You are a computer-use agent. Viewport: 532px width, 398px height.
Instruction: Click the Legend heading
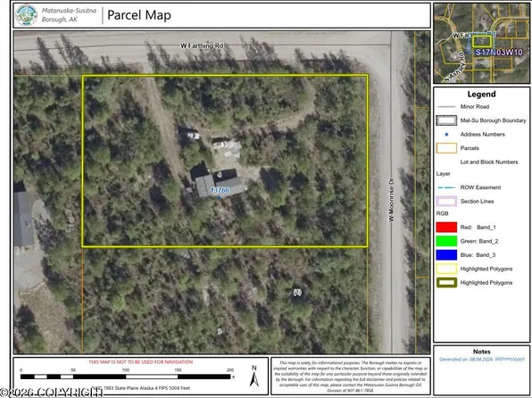coord(481,94)
